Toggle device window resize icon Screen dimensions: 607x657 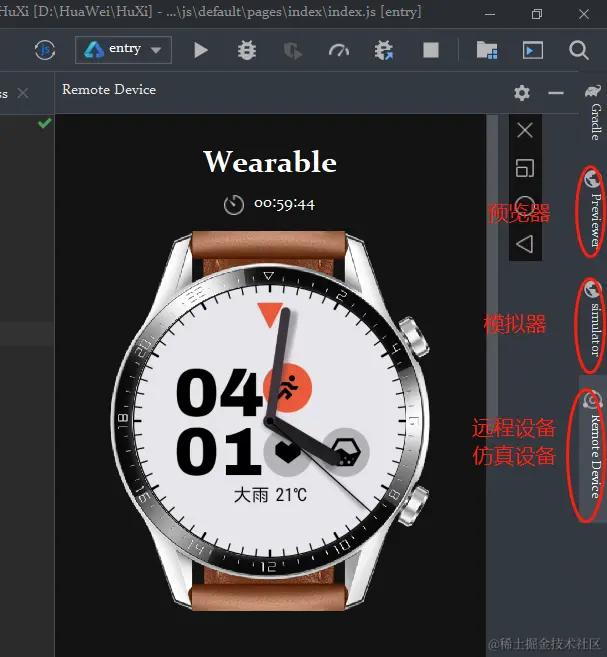[525, 168]
